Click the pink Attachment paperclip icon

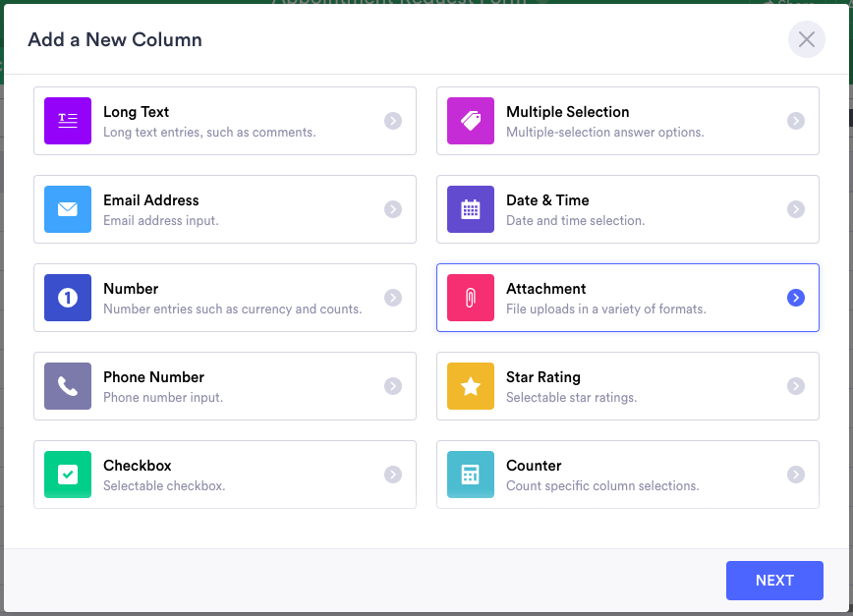coord(471,298)
